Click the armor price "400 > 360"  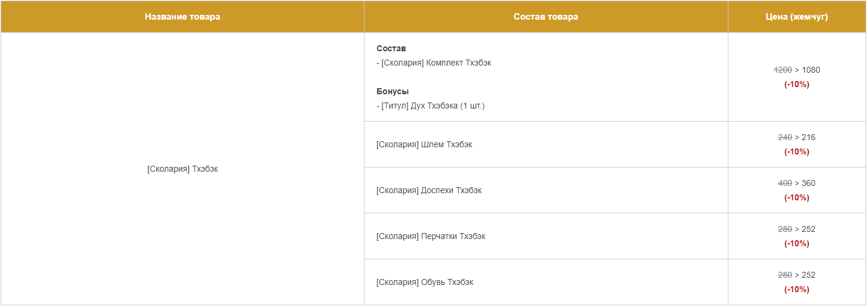796,183
